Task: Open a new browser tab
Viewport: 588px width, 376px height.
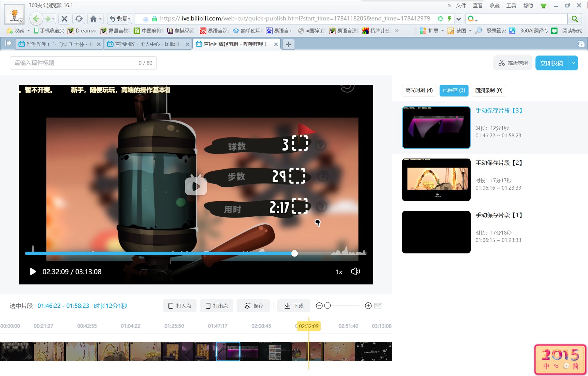Action: point(288,44)
